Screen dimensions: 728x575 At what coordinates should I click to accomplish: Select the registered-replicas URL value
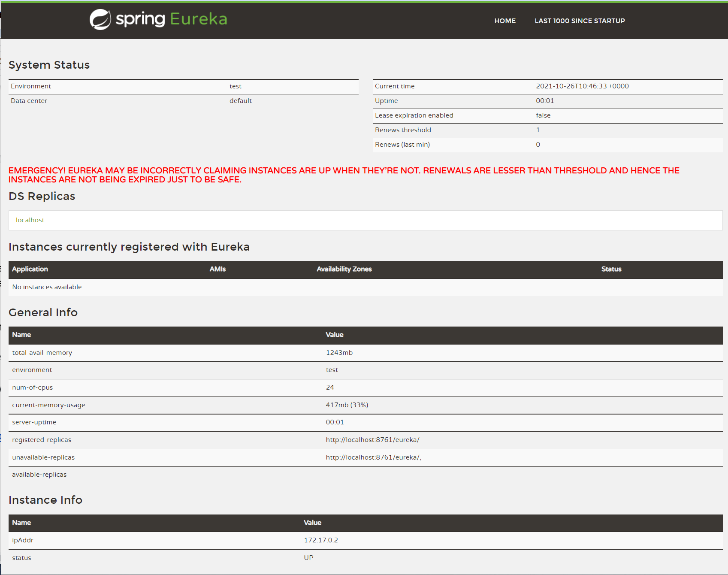(372, 440)
